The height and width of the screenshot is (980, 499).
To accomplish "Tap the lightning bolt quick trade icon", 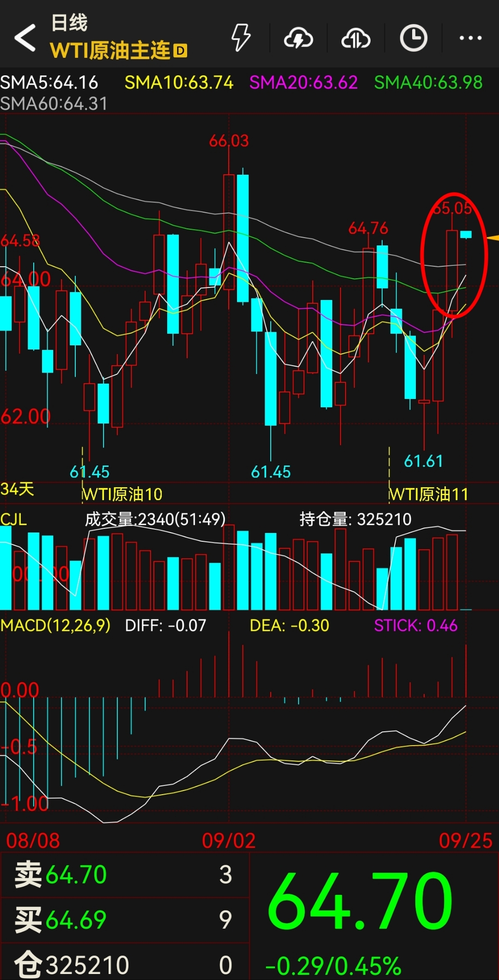I will 241,38.
